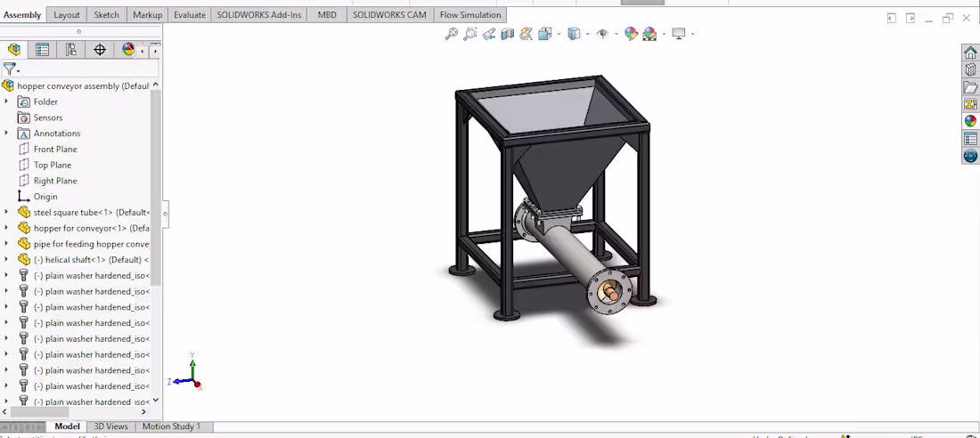The image size is (980, 438).
Task: Click the feature tree filter funnel icon
Action: pos(10,69)
